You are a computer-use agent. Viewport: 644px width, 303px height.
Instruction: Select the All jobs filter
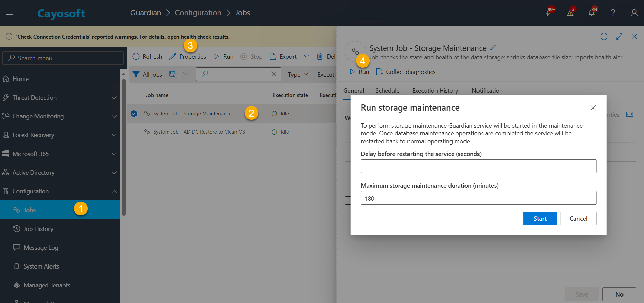pyautogui.click(x=147, y=74)
